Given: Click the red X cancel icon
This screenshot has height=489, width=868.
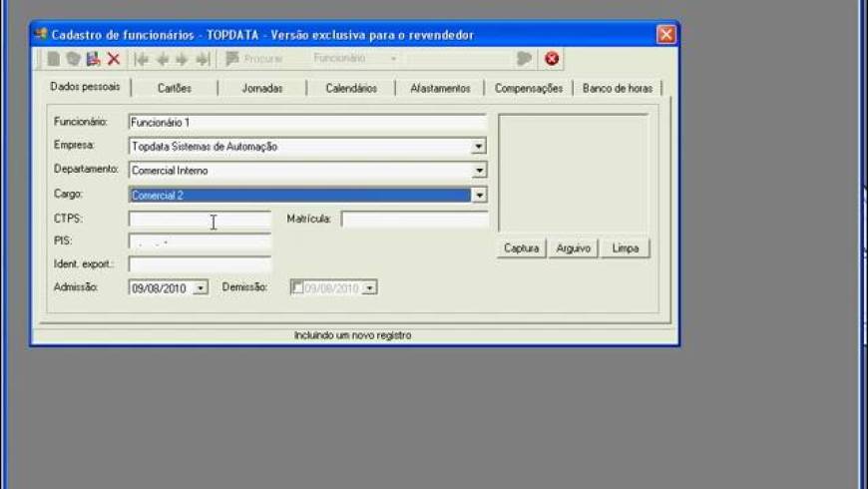Looking at the screenshot, I should tap(114, 59).
